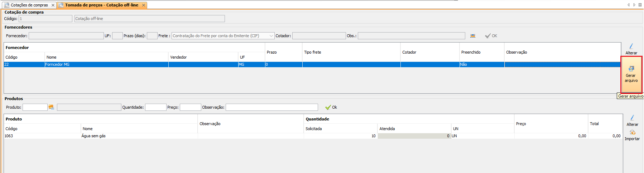Click the Atendida quantity cell showing 0
Image resolution: width=644 pixels, height=173 pixels.
[414, 136]
